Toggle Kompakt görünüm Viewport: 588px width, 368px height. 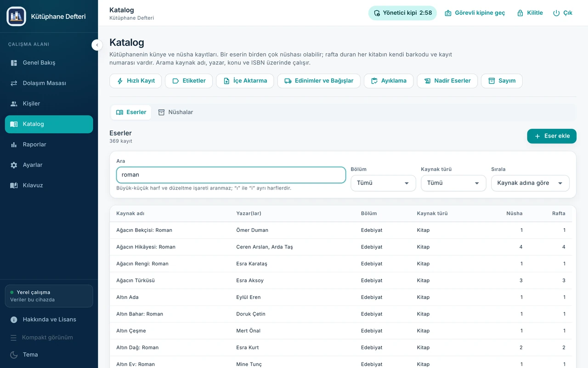coord(49,337)
